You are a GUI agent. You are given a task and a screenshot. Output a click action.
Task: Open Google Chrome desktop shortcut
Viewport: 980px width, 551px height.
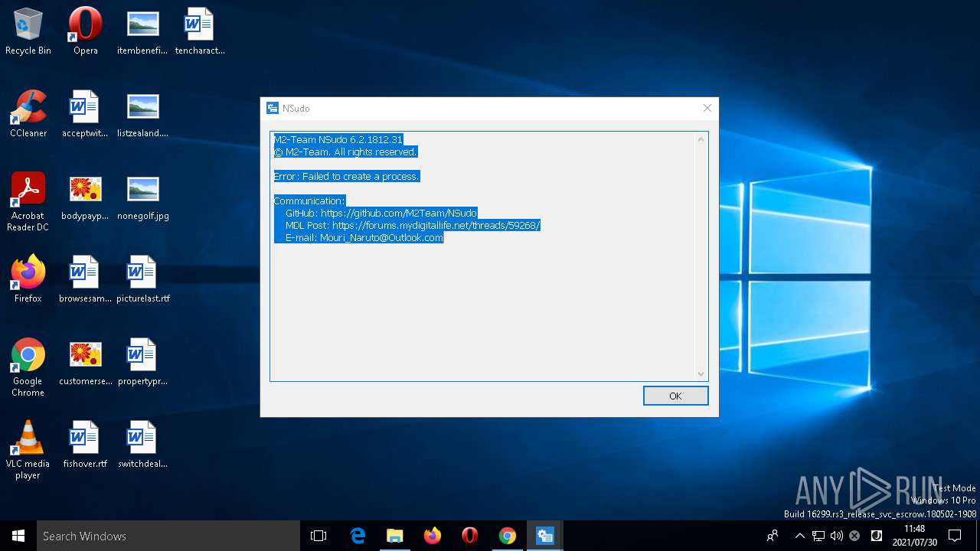click(x=28, y=367)
